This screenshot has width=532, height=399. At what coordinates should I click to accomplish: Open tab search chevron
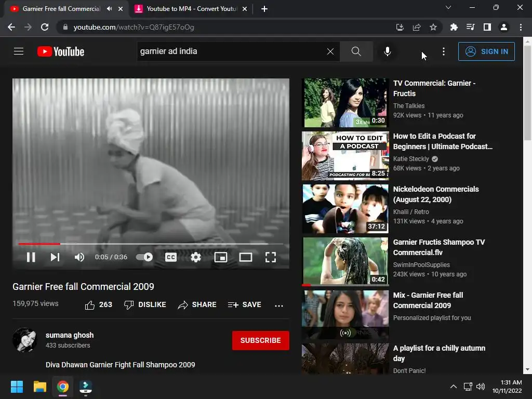click(448, 7)
